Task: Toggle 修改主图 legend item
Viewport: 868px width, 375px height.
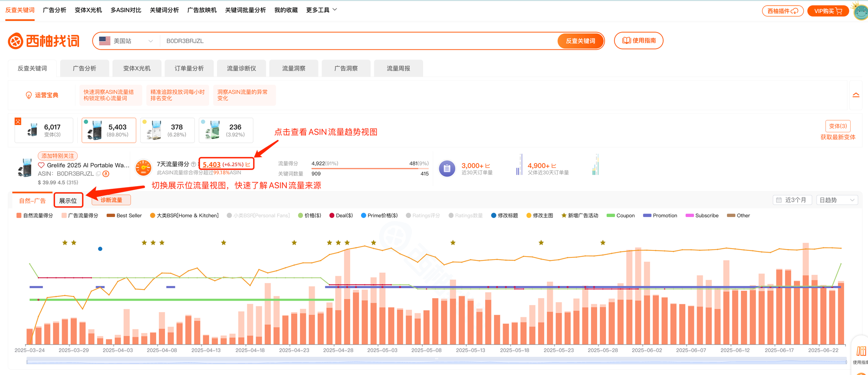Action: pos(539,215)
